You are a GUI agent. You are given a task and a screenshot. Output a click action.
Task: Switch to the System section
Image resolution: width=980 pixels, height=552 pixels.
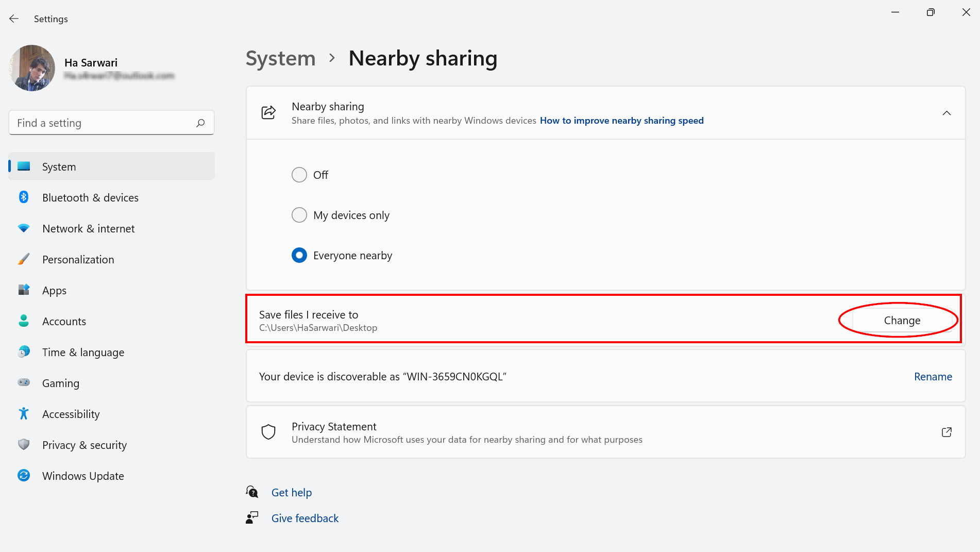tap(59, 166)
